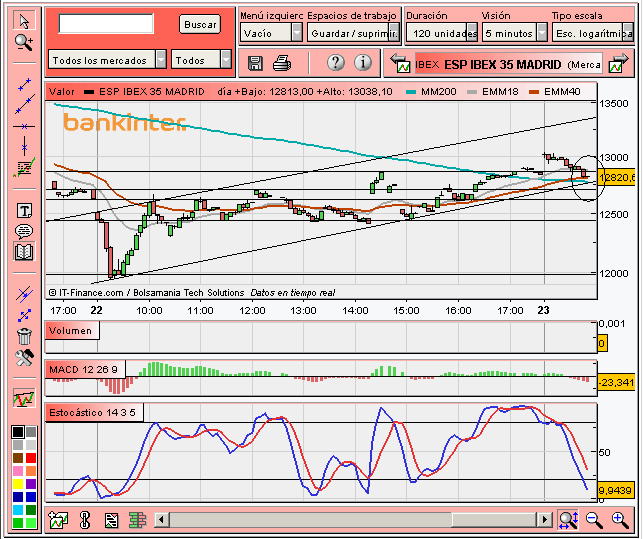Click the zoom fit horizontal magnifier icon
This screenshot has width=643, height=539.
(x=568, y=520)
